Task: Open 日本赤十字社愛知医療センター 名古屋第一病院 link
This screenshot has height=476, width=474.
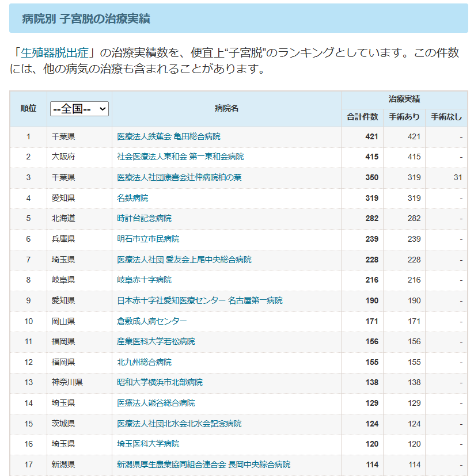Action: click(x=200, y=300)
